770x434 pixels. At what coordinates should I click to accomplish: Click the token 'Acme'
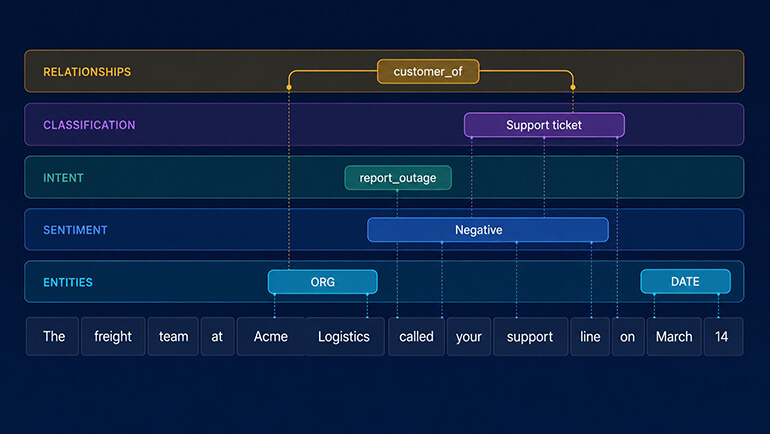[271, 336]
